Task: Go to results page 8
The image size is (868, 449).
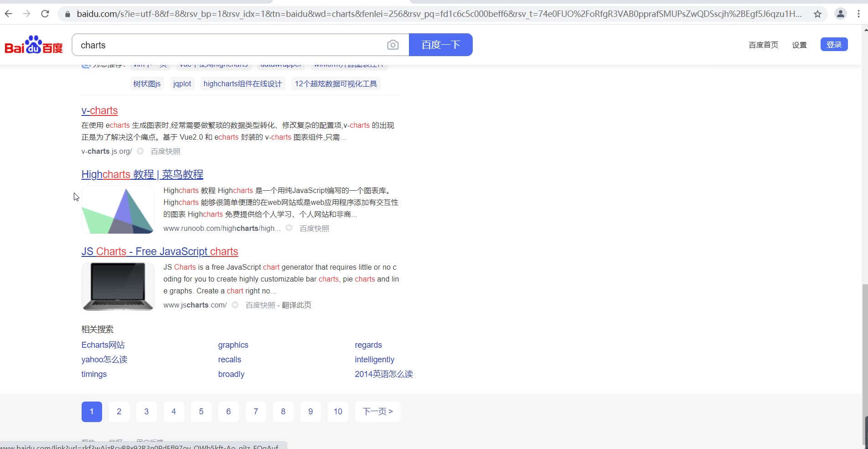Action: click(283, 412)
